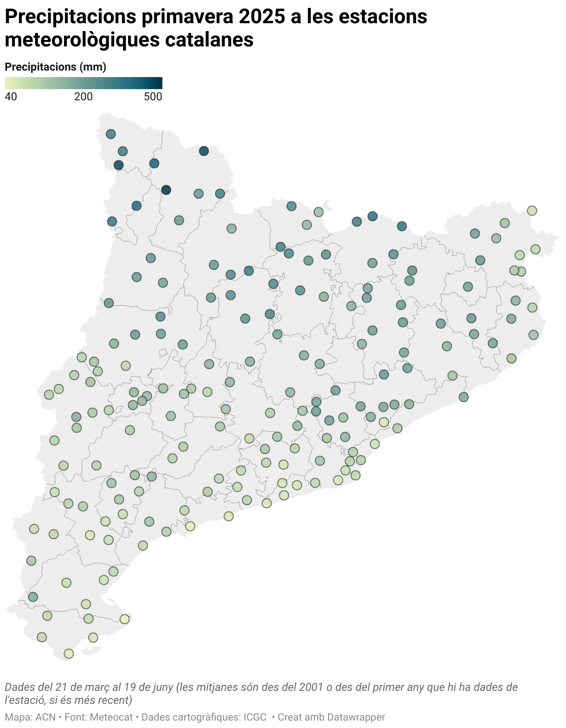Select the pale marker in the far northeast corner

(x=532, y=211)
